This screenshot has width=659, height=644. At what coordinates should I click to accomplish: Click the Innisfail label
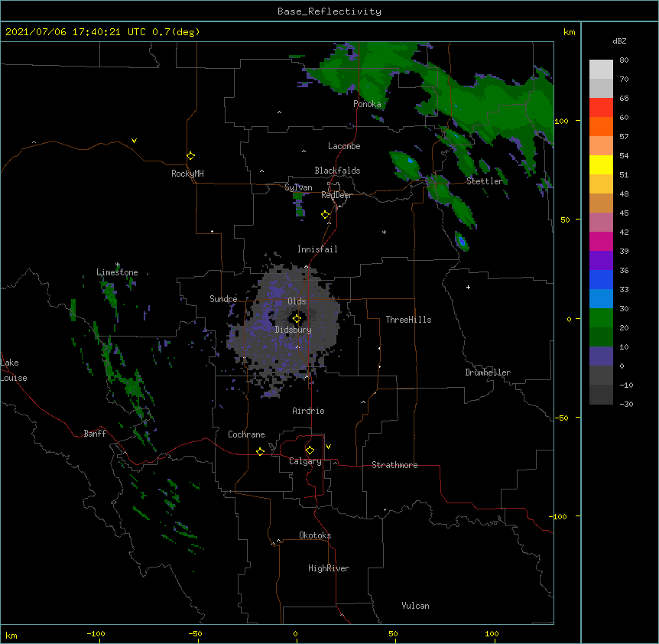317,249
